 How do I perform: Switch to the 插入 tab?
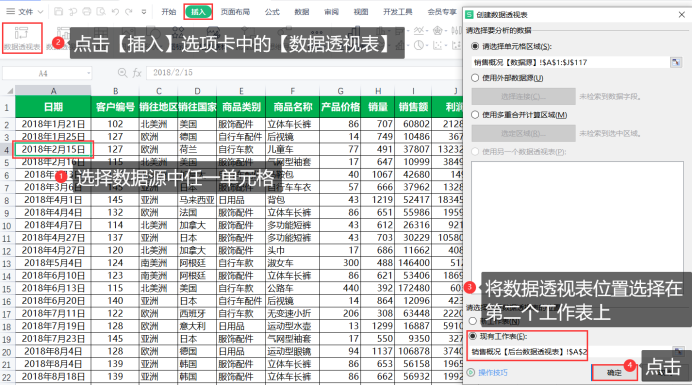point(198,12)
